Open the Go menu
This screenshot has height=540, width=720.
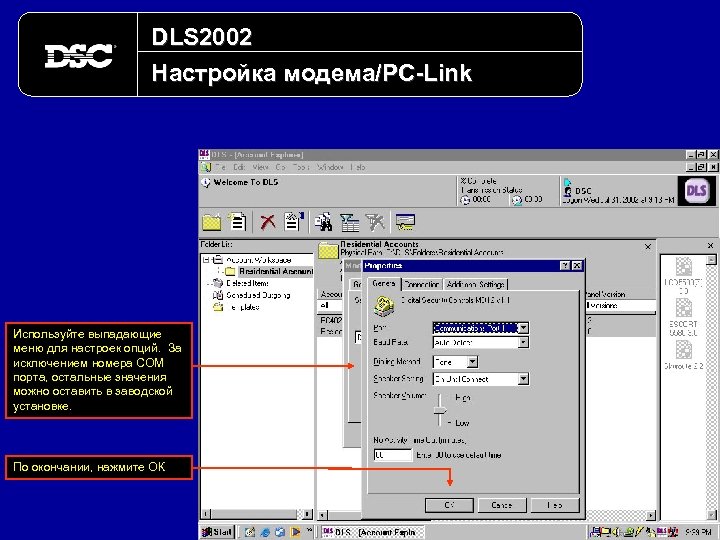[x=281, y=167]
